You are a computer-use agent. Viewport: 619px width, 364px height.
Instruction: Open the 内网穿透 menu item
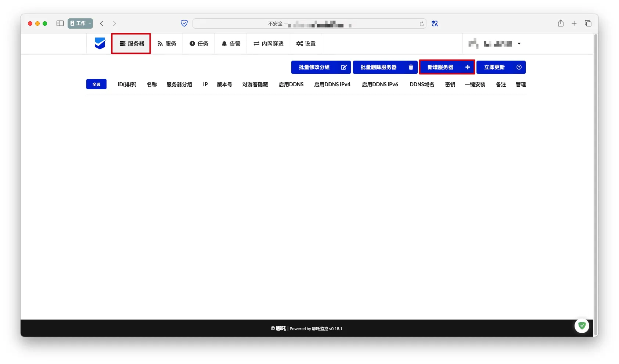(x=269, y=44)
